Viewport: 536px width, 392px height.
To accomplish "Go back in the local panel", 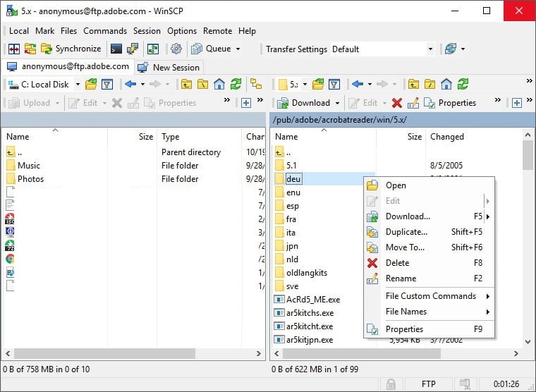I will (130, 84).
